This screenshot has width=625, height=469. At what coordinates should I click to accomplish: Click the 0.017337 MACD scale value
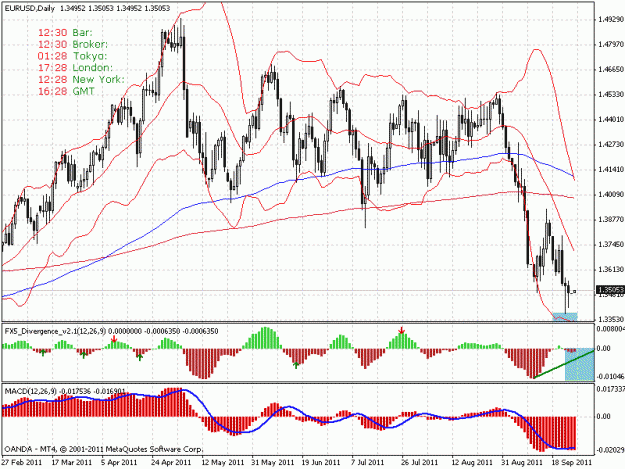[x=611, y=388]
